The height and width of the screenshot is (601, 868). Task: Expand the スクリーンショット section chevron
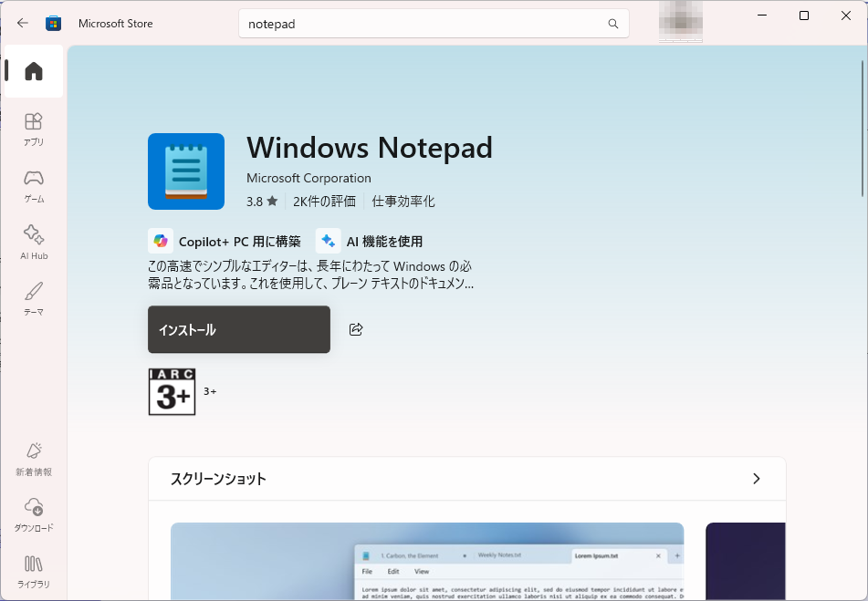pos(756,479)
